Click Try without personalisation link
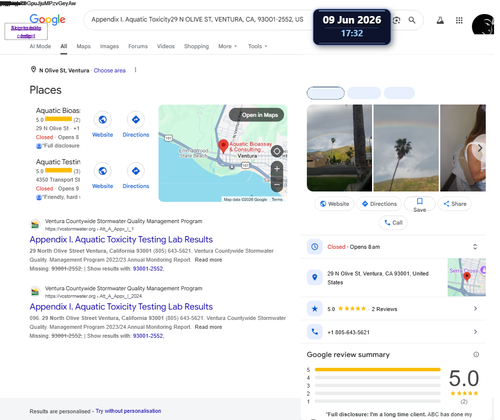Screen dimensions: 500x420 click(128, 411)
